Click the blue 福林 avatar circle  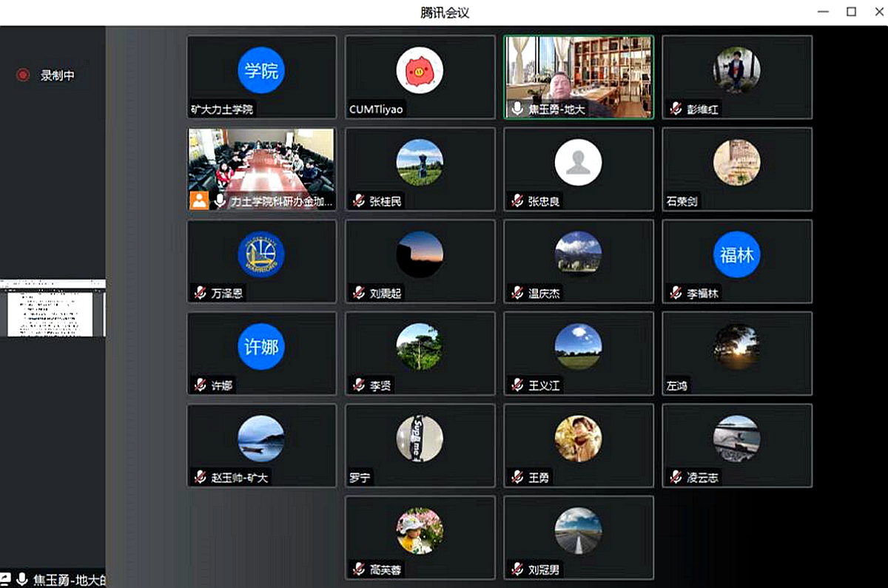coord(736,255)
